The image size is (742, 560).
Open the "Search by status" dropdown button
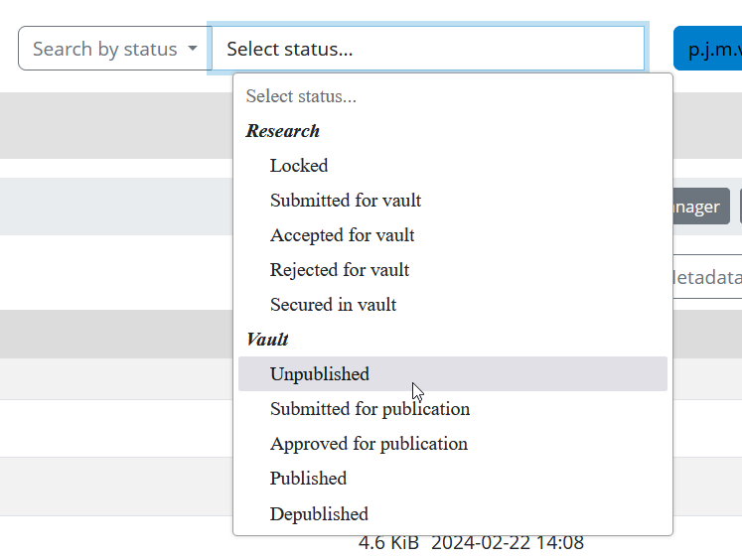114,49
